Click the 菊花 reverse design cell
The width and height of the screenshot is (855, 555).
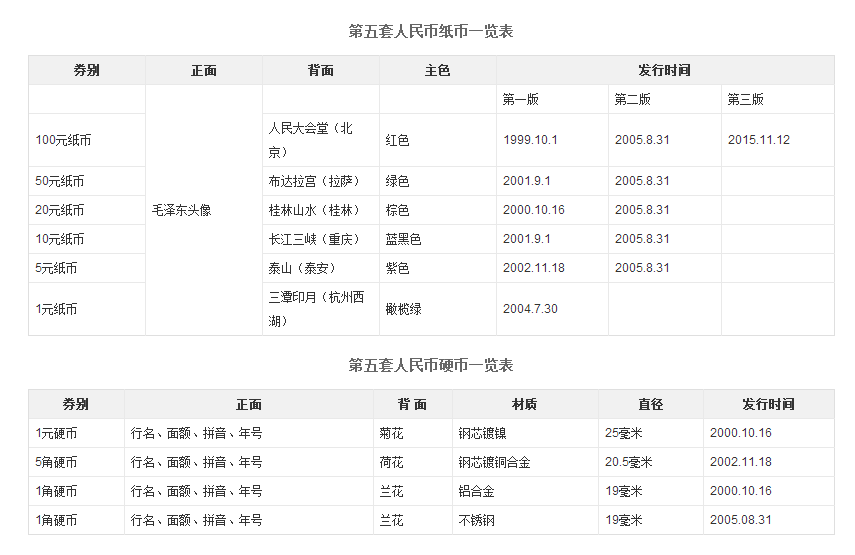pos(392,433)
